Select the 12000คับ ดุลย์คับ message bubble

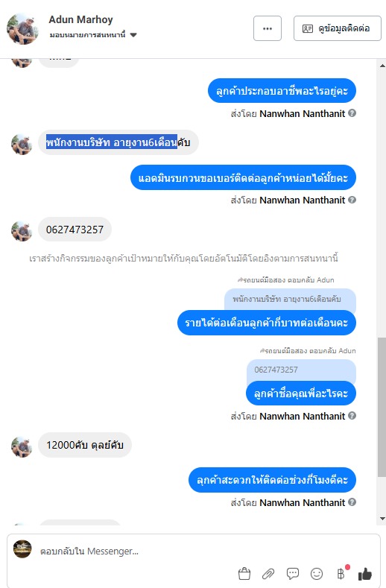click(x=85, y=445)
